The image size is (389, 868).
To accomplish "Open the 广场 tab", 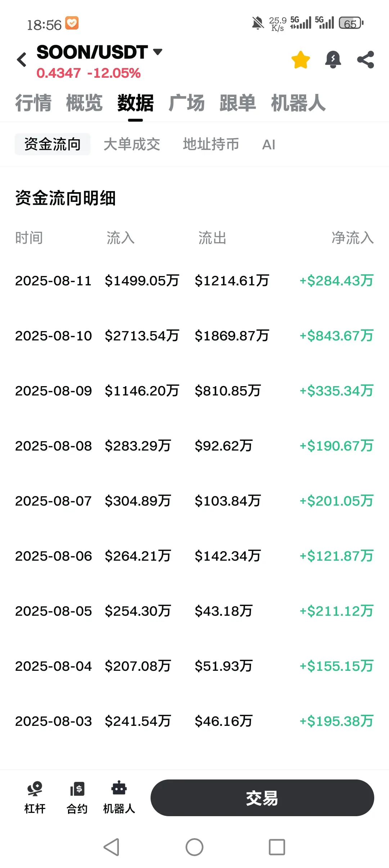I will 187,103.
